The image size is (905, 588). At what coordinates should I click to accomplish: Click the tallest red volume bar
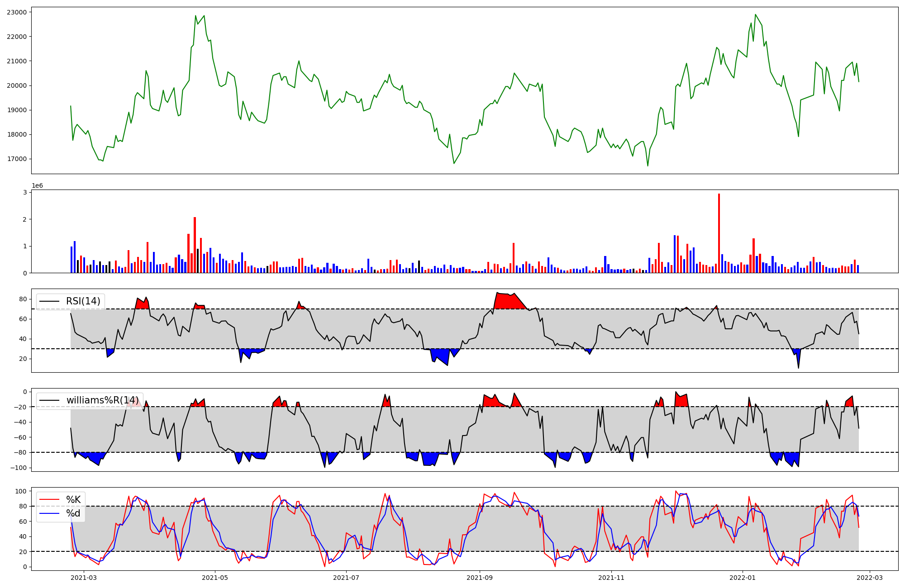tap(719, 233)
